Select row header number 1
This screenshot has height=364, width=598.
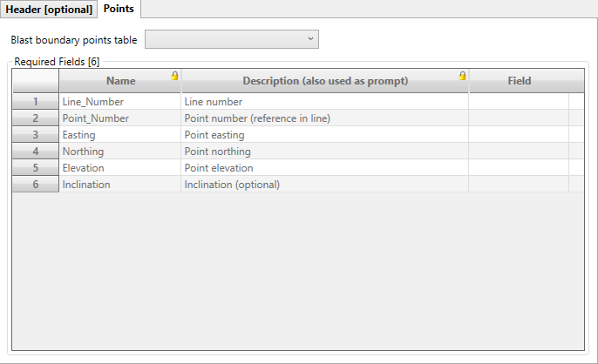[35, 102]
